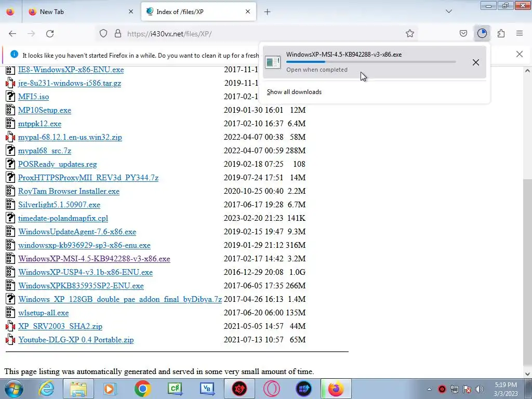Download ProxHTTPSProxyMII_REV3d_PY344.7z

(88, 178)
